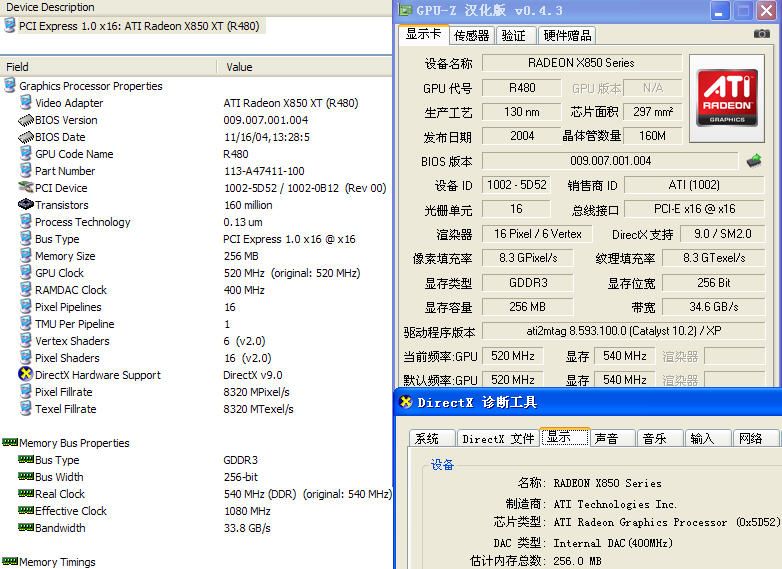
Task: Click the Process Technology row icon
Action: pos(26,221)
